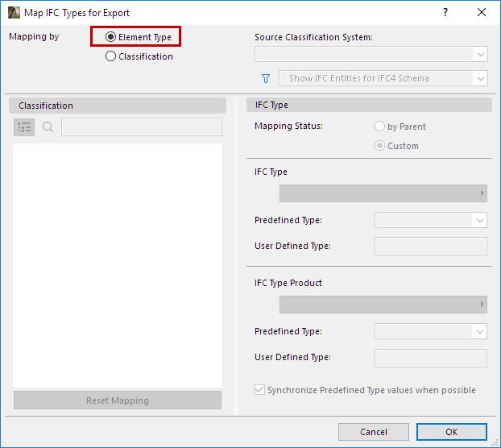The height and width of the screenshot is (448, 501).
Task: Click the help question mark button
Action: [445, 12]
